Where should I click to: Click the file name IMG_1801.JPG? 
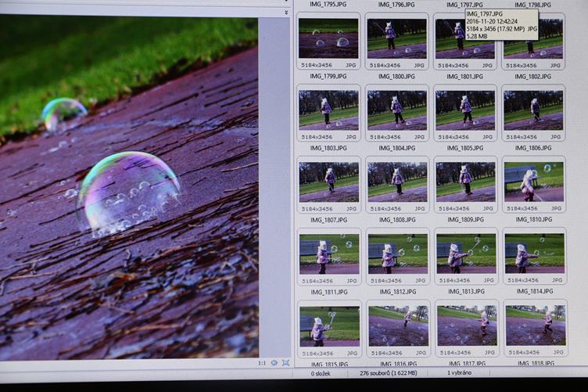[x=464, y=77]
